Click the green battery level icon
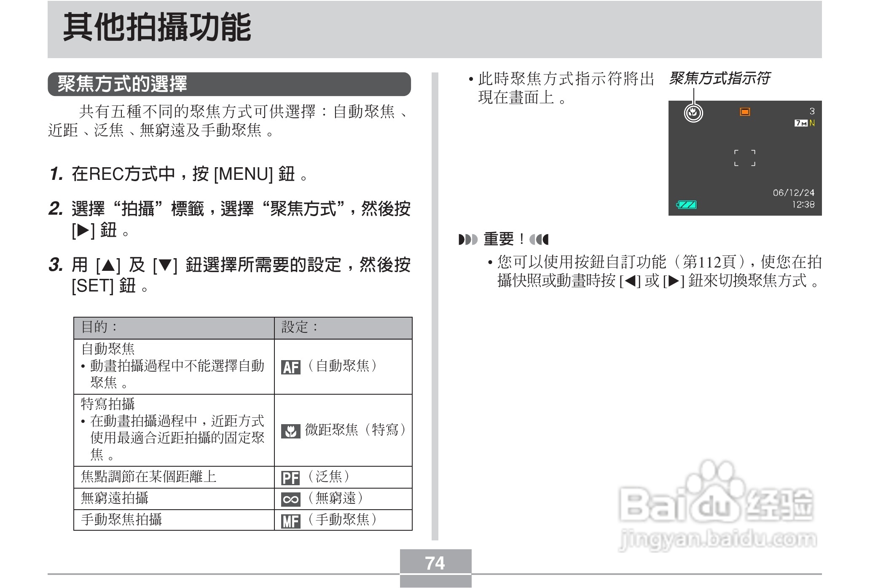 (x=687, y=205)
